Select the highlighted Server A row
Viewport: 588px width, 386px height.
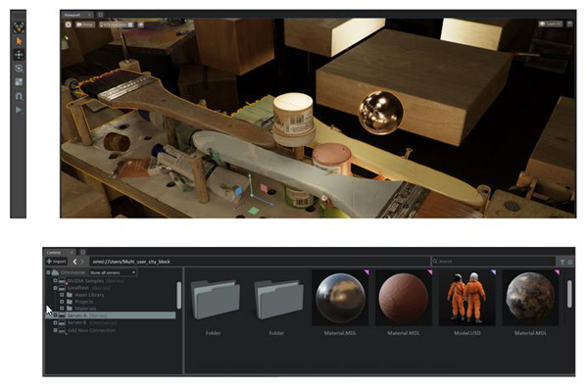click(x=110, y=315)
